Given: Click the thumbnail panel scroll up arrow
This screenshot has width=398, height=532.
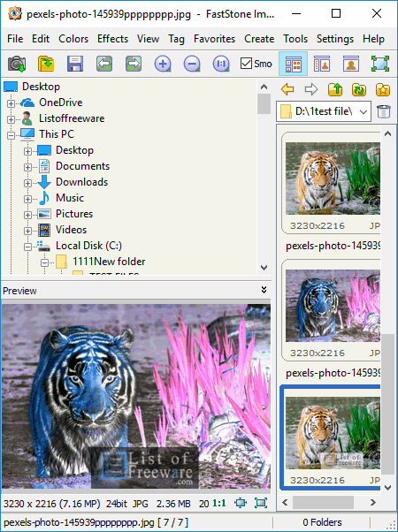Looking at the screenshot, I should [x=387, y=133].
